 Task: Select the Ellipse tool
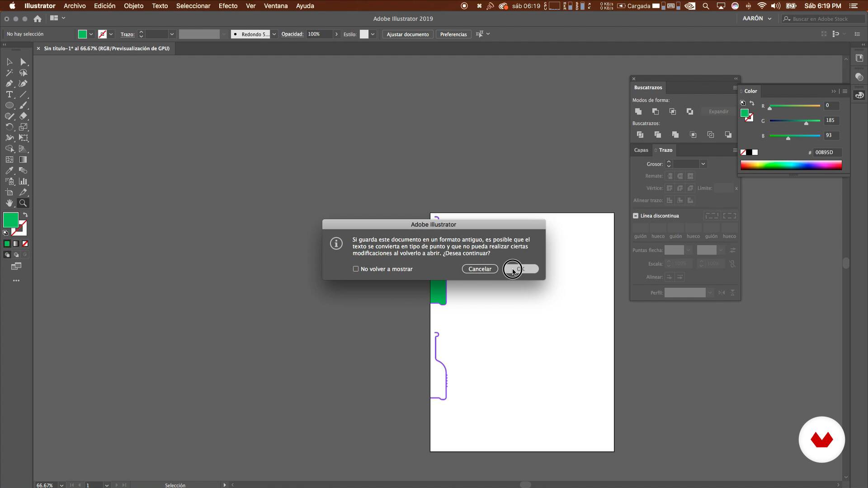9,105
